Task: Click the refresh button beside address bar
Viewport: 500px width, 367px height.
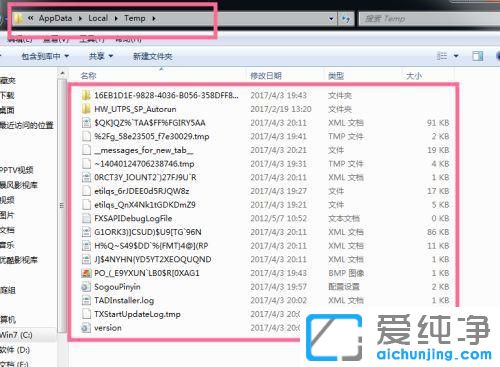Action: pyautogui.click(x=346, y=19)
